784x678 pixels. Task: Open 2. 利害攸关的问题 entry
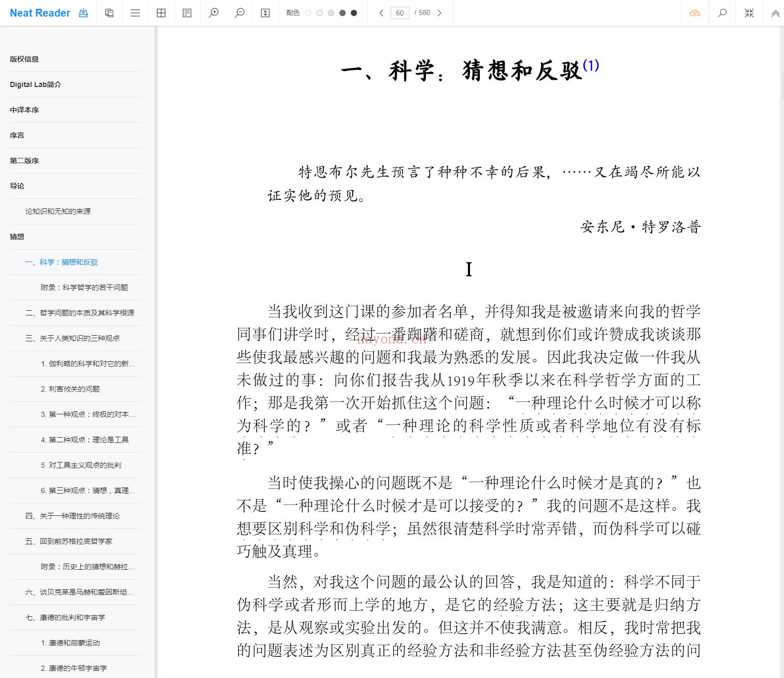(75, 389)
